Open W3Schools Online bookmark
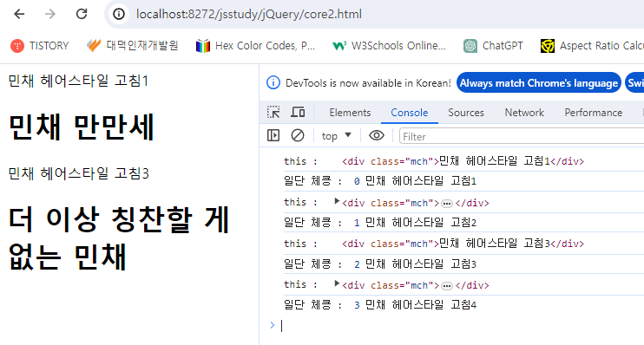This screenshot has height=345, width=644. (x=389, y=46)
